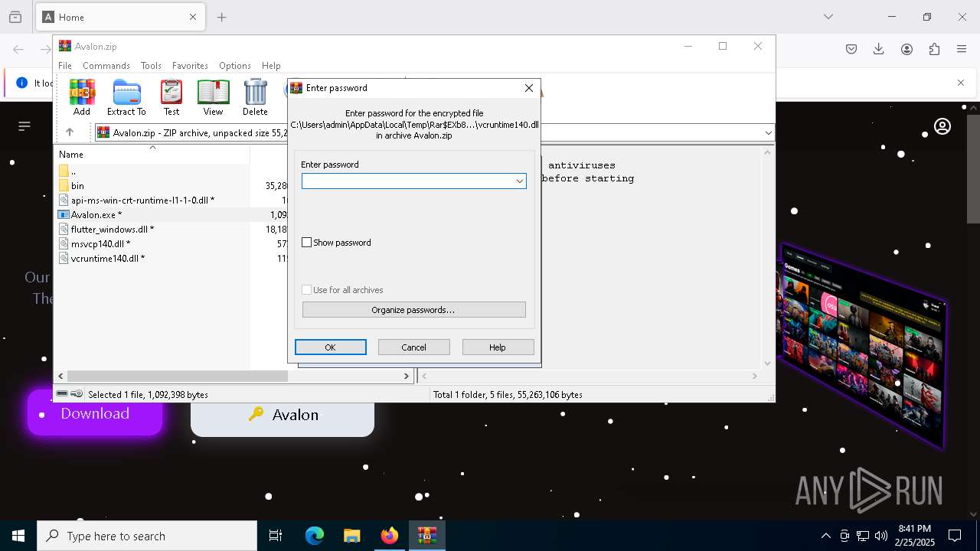Close the Home browser tab

tap(193, 17)
